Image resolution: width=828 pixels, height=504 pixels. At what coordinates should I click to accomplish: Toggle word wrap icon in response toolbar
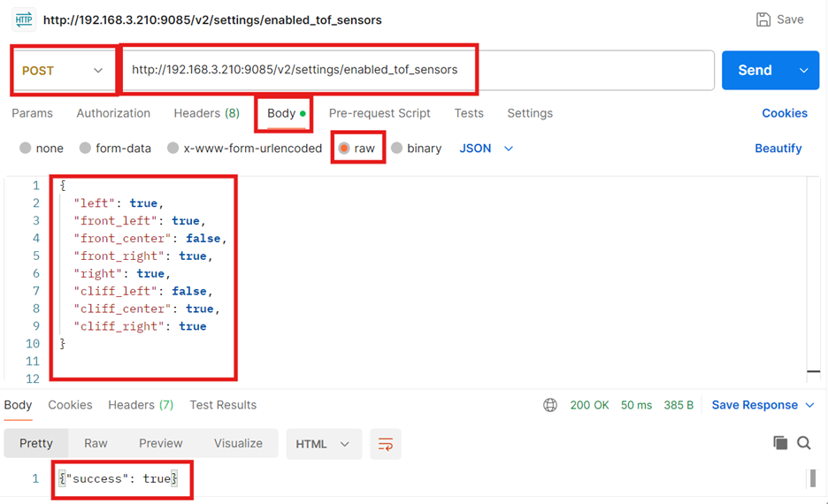385,444
